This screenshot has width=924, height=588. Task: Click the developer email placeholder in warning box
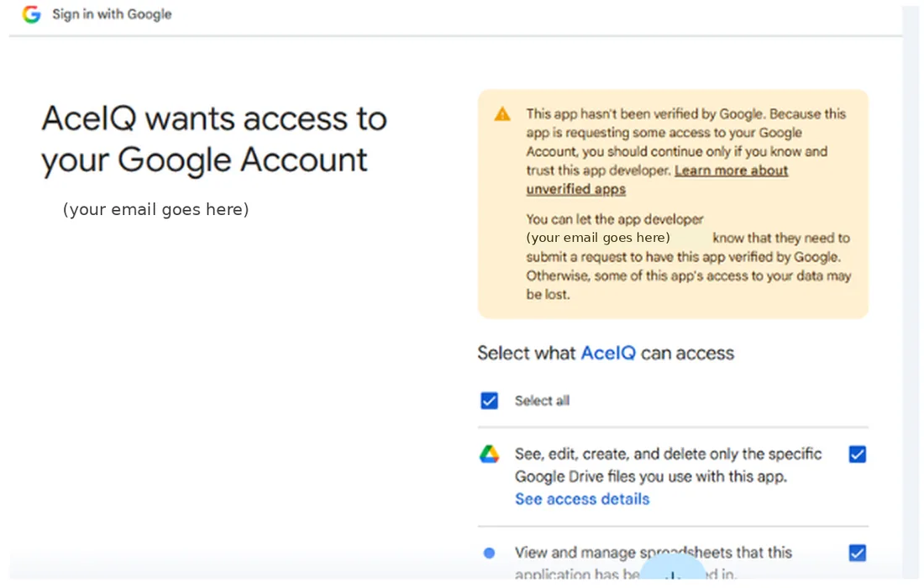click(x=598, y=238)
